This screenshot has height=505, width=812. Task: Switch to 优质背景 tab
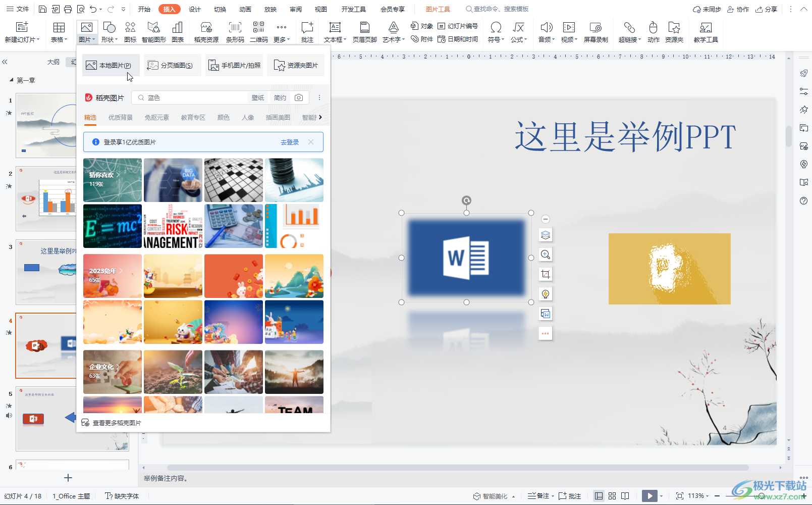tap(121, 118)
